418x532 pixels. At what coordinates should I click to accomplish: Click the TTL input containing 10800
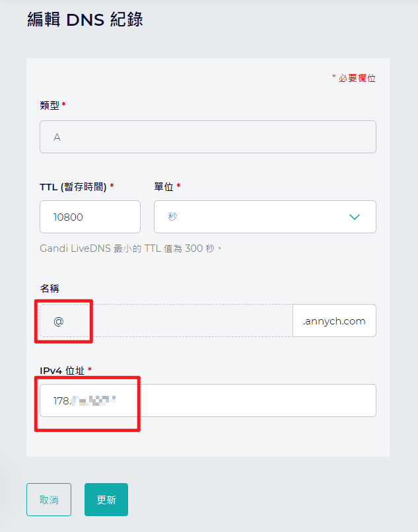(x=90, y=217)
